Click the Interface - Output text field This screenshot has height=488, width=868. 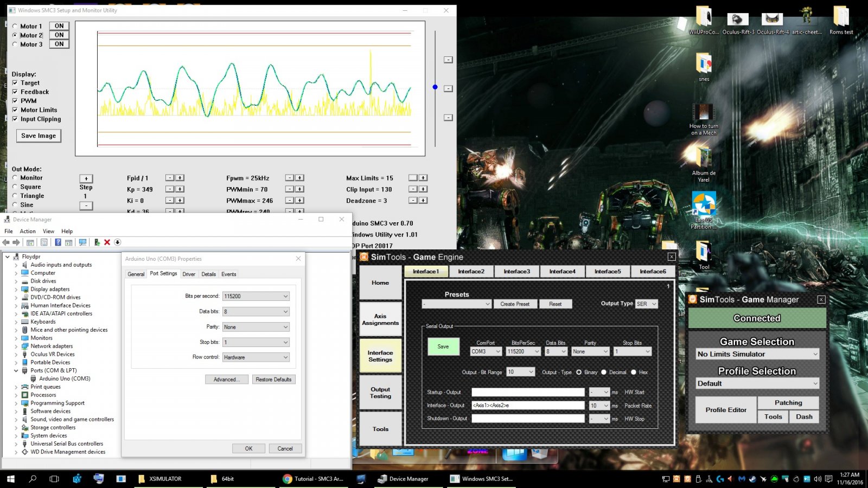(528, 406)
